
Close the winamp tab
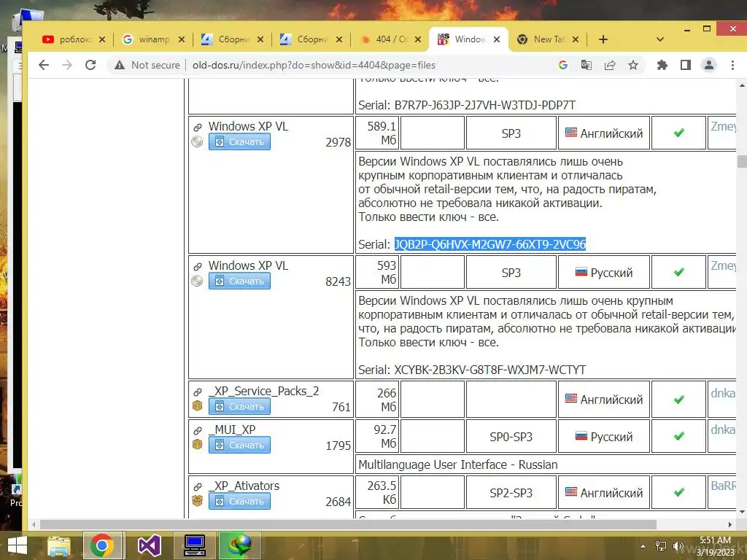pos(181,39)
